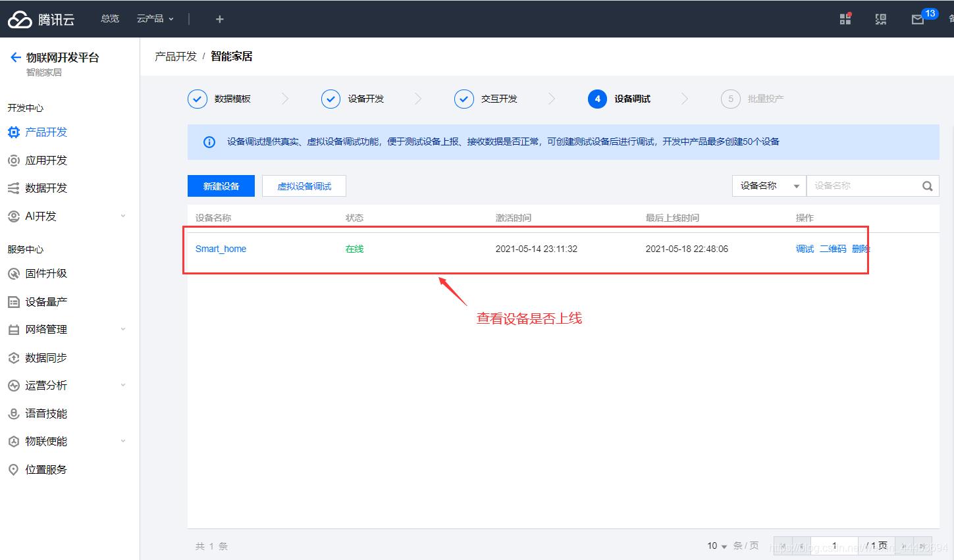Screen dimensions: 954x560
Task: Click the 应用开发 sidebar icon
Action: coord(13,161)
